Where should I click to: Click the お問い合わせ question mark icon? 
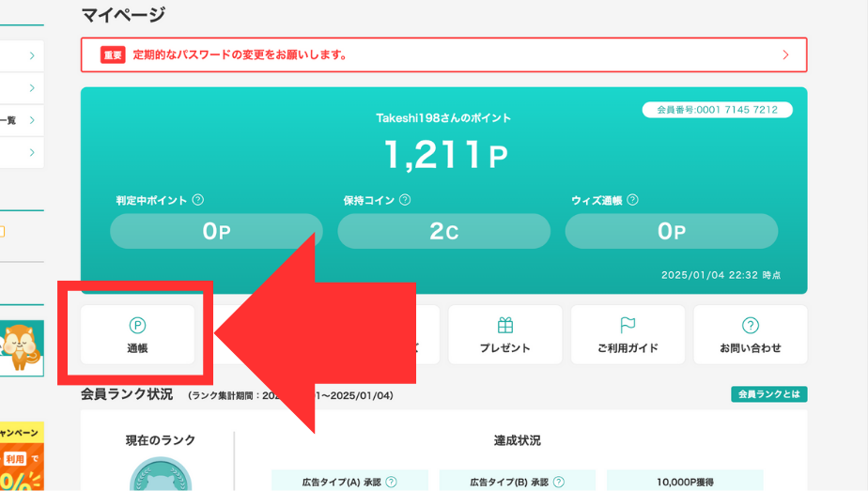pyautogui.click(x=750, y=326)
